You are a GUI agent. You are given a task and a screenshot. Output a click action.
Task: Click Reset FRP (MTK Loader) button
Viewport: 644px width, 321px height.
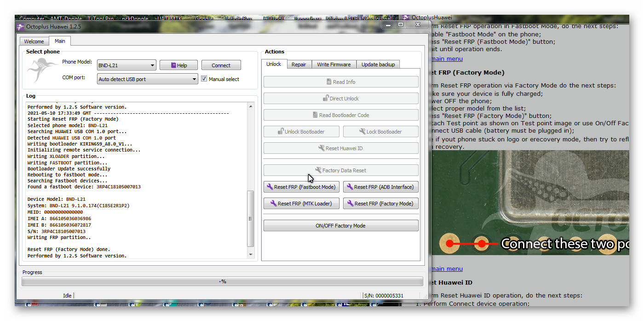click(301, 204)
